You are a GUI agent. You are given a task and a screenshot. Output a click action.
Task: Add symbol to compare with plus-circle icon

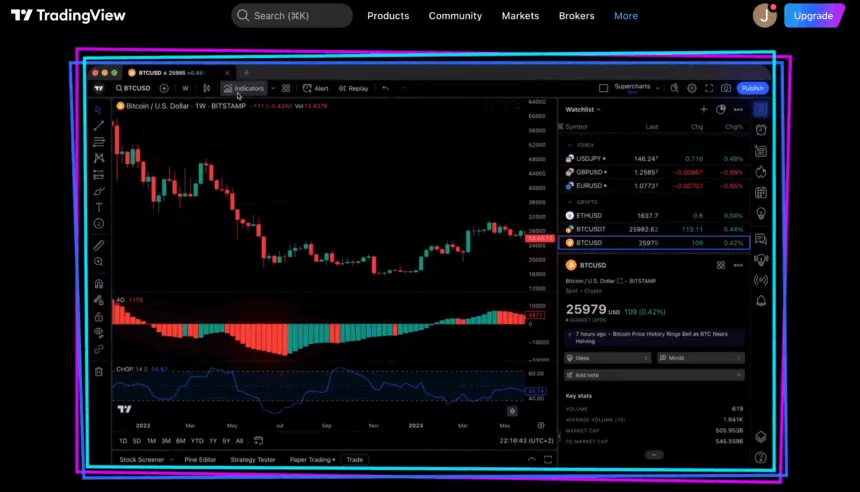pos(164,88)
